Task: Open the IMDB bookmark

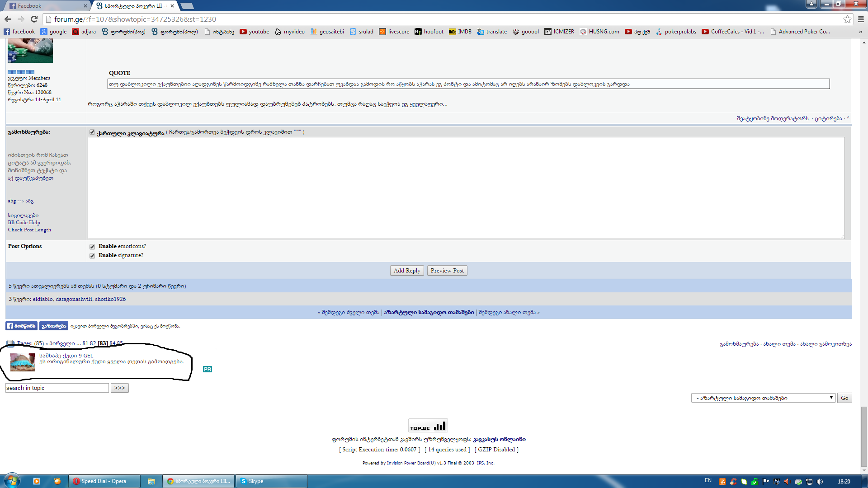Action: click(x=460, y=32)
